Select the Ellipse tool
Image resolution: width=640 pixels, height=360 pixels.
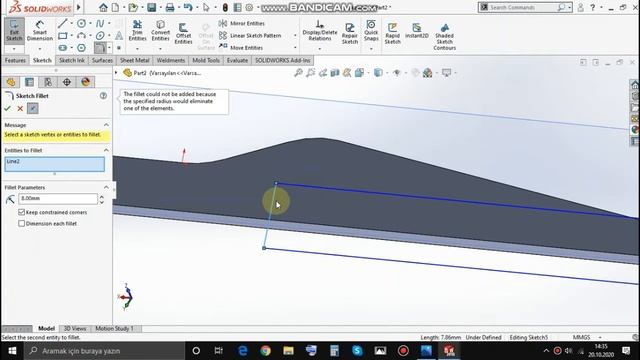pyautogui.click(x=100, y=36)
